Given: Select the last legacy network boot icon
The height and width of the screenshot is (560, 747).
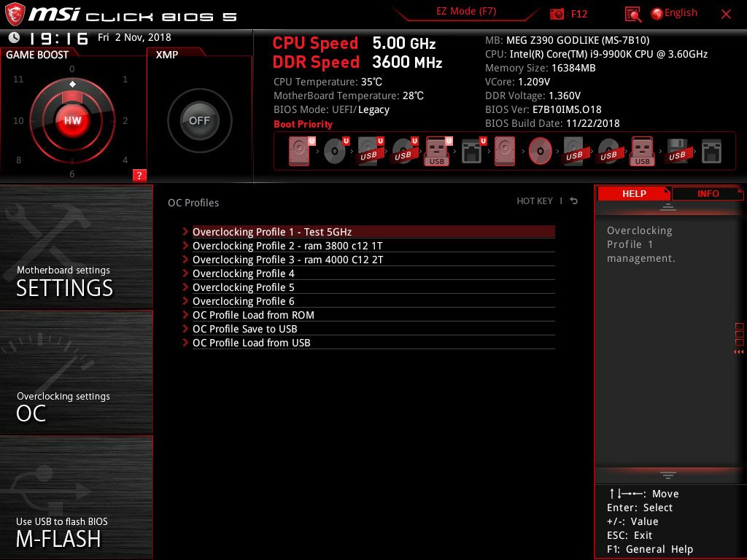Looking at the screenshot, I should coord(712,151).
